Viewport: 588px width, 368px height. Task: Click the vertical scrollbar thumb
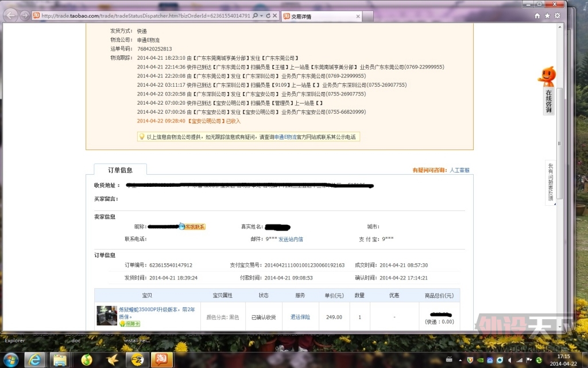point(560,143)
